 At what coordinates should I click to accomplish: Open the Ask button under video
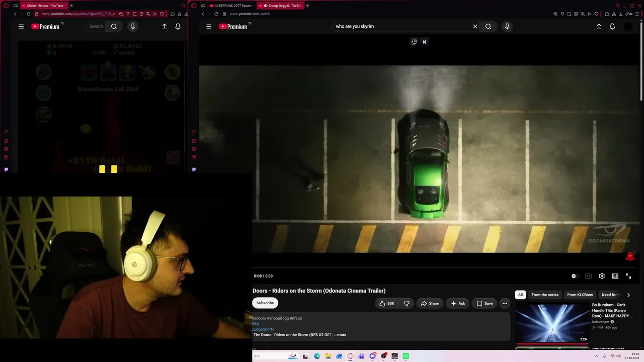click(x=458, y=304)
